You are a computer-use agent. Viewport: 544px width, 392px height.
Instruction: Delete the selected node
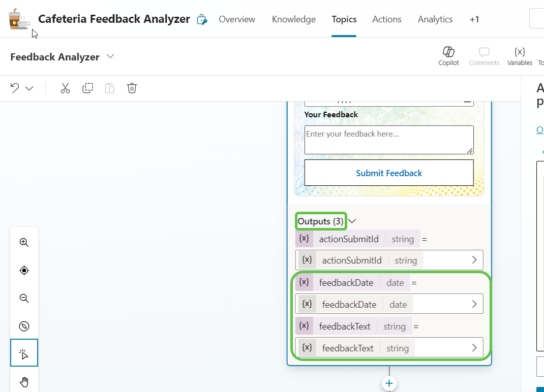coord(132,88)
